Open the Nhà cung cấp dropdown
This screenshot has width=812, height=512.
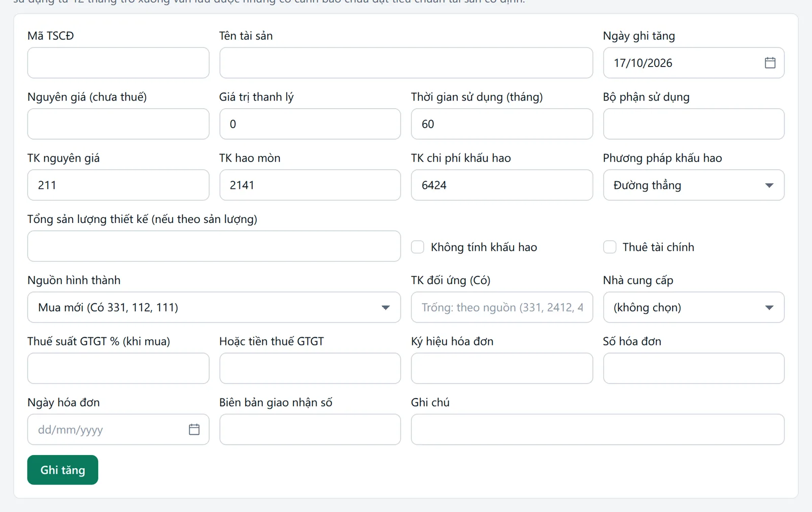pos(694,307)
